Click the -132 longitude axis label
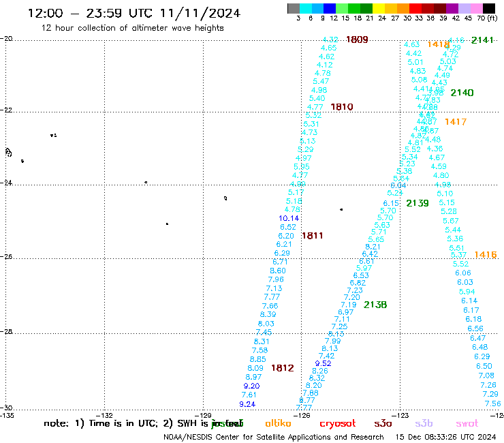This screenshot has width=504, height=443. (104, 415)
